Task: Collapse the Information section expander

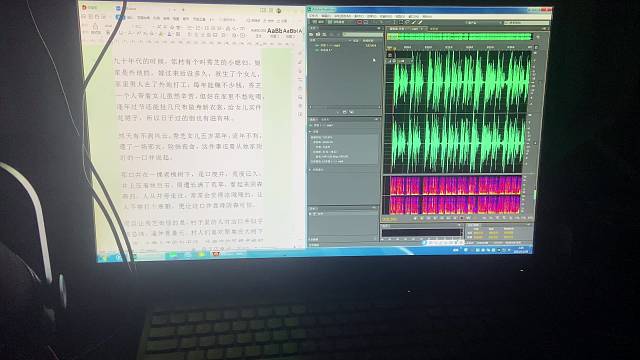Action: click(310, 132)
